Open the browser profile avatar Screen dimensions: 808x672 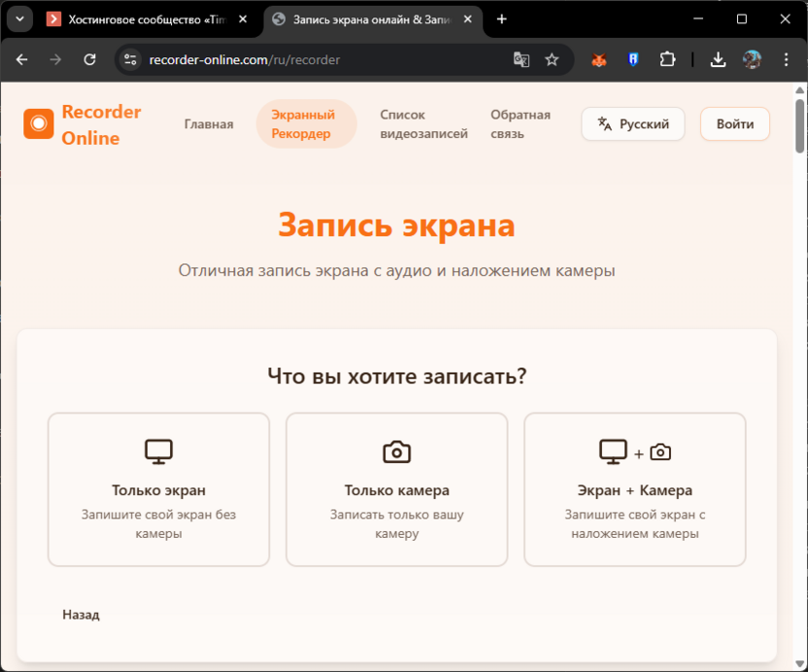(752, 59)
